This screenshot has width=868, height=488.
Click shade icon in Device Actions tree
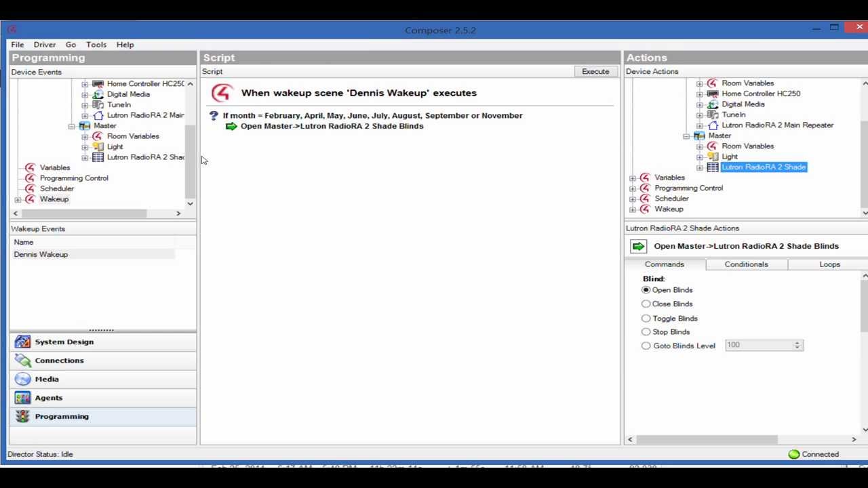coord(712,167)
